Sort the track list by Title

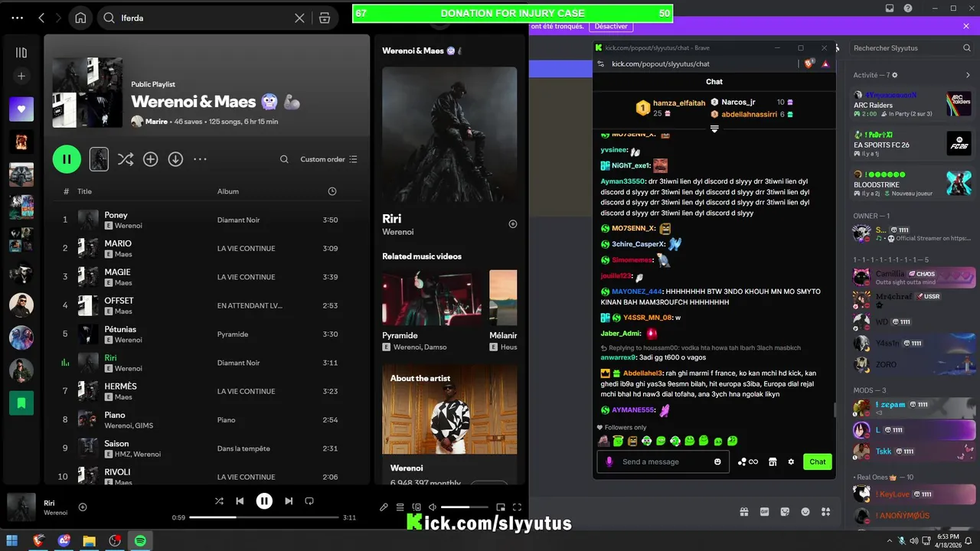point(84,191)
